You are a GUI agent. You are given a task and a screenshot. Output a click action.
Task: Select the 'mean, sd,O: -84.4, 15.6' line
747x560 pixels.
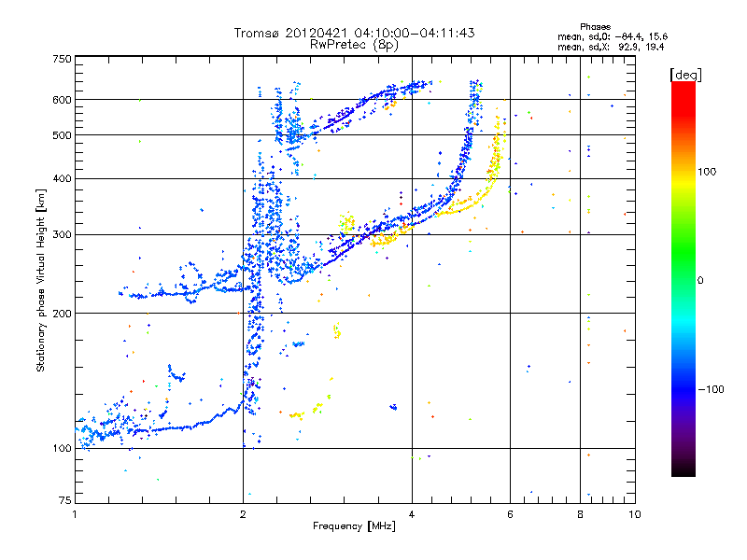point(613,36)
